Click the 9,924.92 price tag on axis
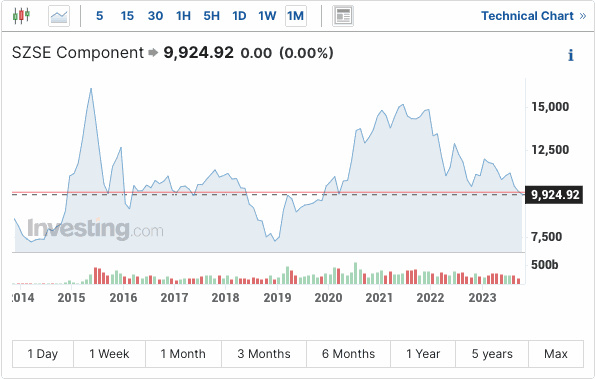Viewport: 595px width, 379px height. pyautogui.click(x=554, y=195)
